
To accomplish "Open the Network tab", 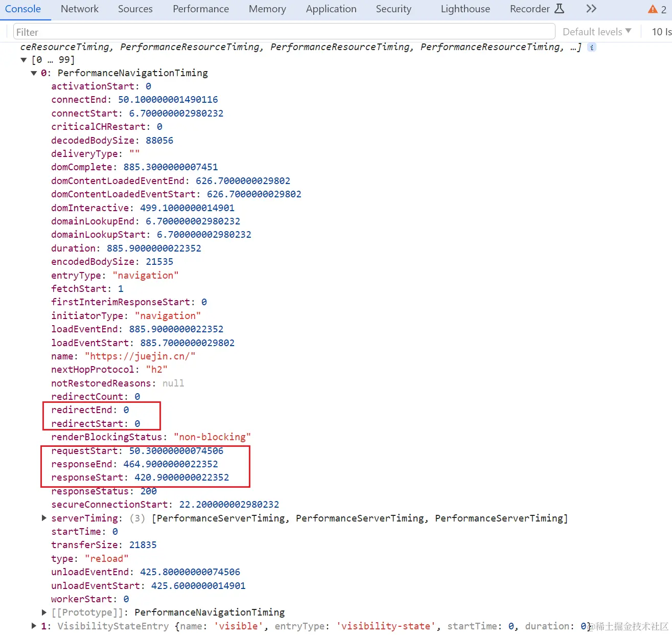I will 80,9.
